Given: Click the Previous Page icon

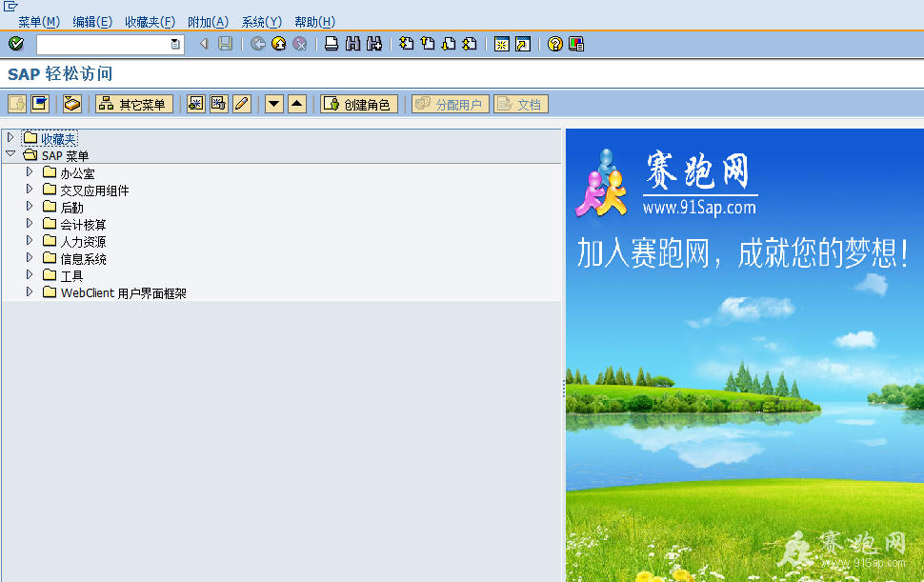Looking at the screenshot, I should tap(428, 44).
